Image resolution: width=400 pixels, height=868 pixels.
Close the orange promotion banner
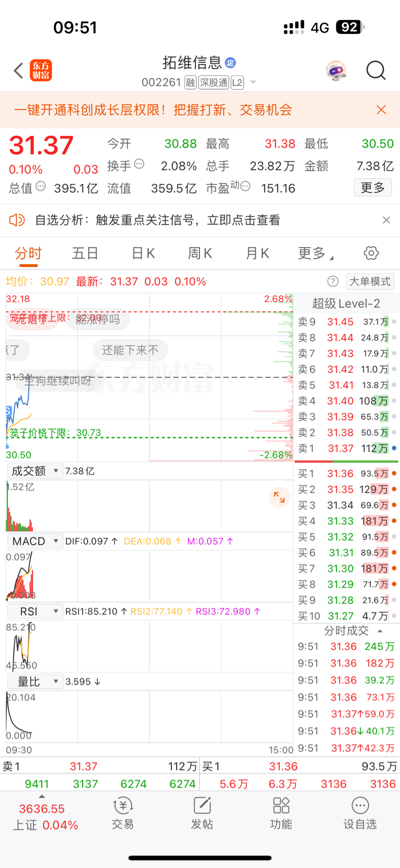[381, 109]
